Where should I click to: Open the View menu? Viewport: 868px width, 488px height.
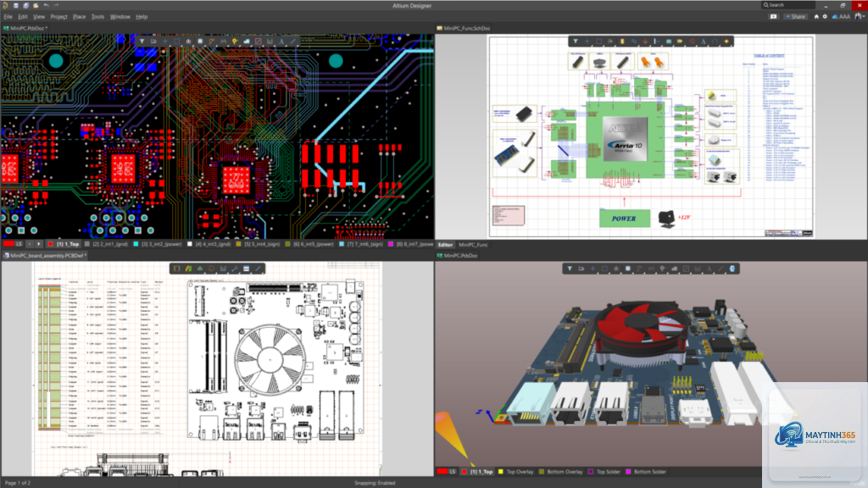click(x=39, y=17)
